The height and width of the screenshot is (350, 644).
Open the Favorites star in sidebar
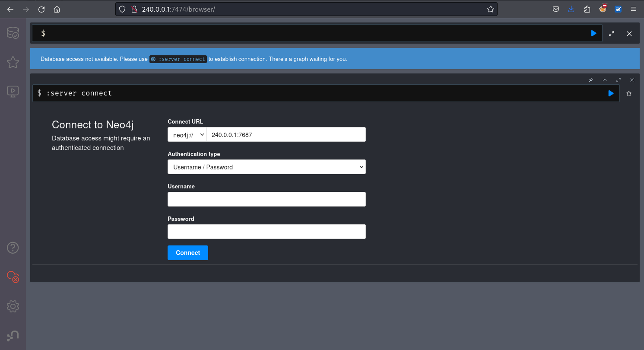pos(13,62)
